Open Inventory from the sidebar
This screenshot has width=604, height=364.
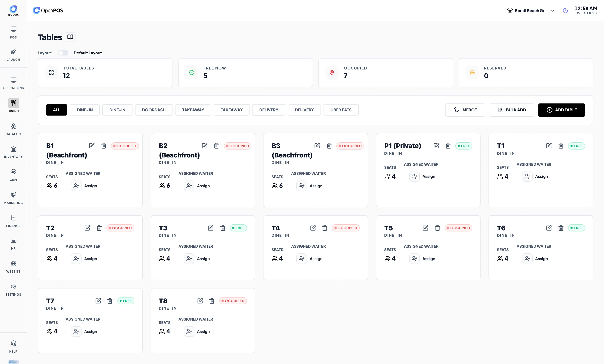13,152
